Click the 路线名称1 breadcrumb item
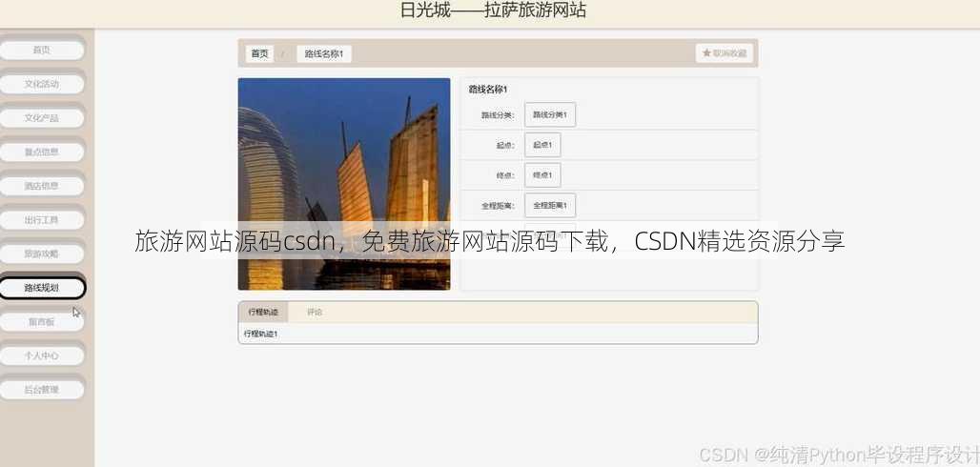The height and width of the screenshot is (467, 980). tap(324, 53)
